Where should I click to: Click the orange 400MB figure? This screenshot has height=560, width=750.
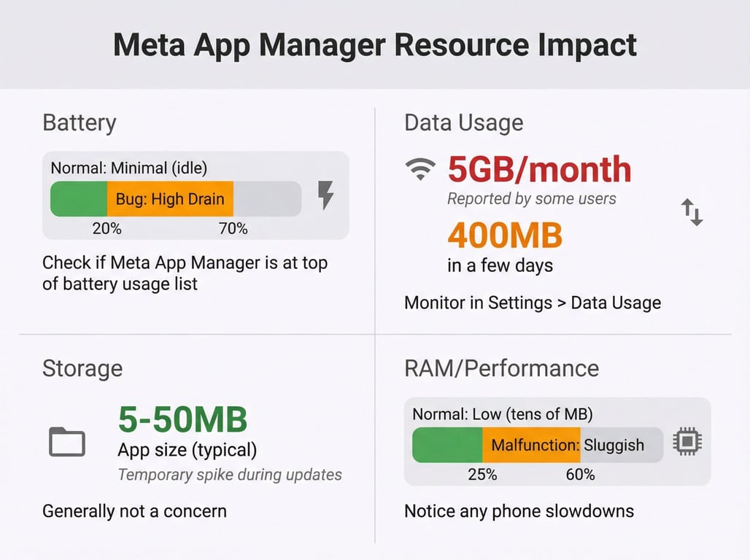tap(505, 235)
